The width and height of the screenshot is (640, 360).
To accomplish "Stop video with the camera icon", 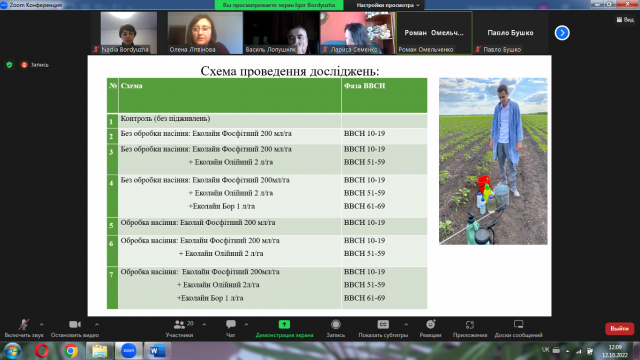I will pos(75,324).
